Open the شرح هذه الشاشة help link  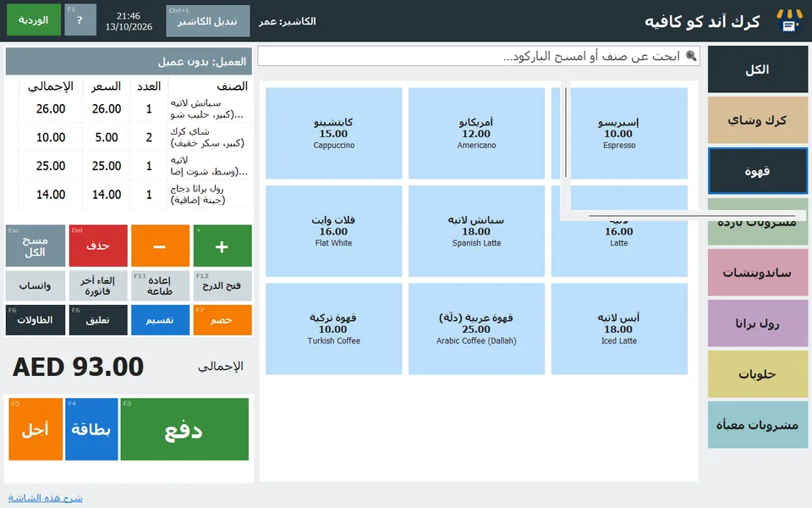[45, 498]
